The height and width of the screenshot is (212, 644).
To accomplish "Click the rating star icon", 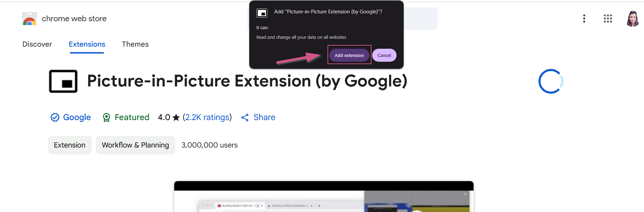I will coord(176,118).
